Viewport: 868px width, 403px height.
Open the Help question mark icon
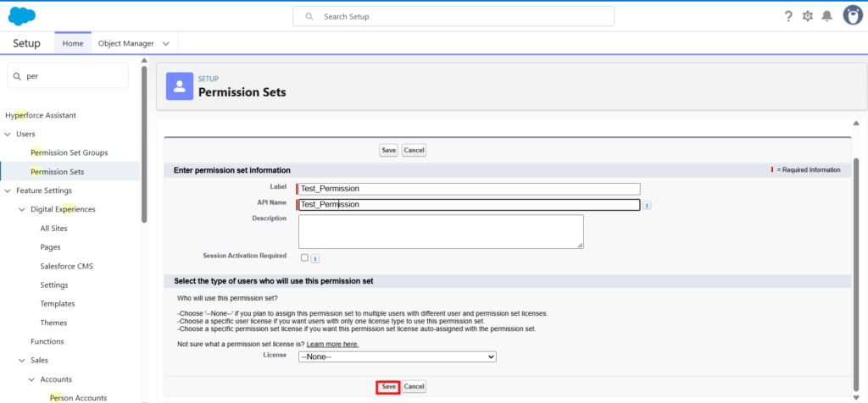[788, 17]
